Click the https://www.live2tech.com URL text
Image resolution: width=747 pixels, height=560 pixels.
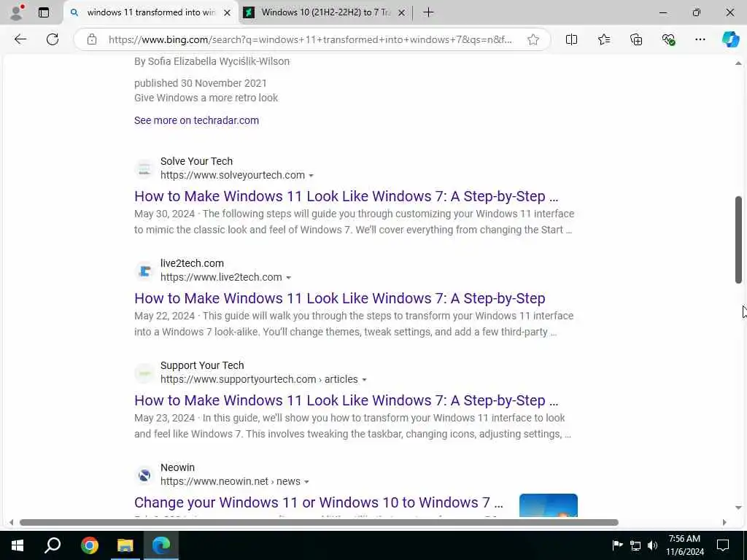point(221,277)
